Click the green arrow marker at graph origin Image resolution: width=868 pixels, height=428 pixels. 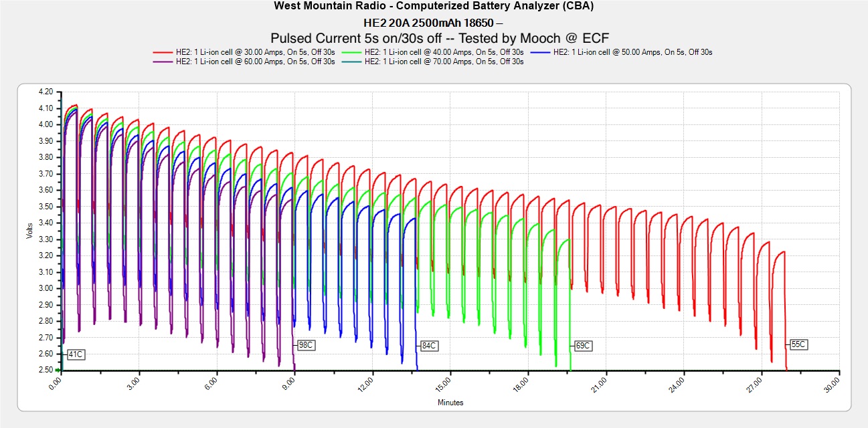(x=58, y=370)
